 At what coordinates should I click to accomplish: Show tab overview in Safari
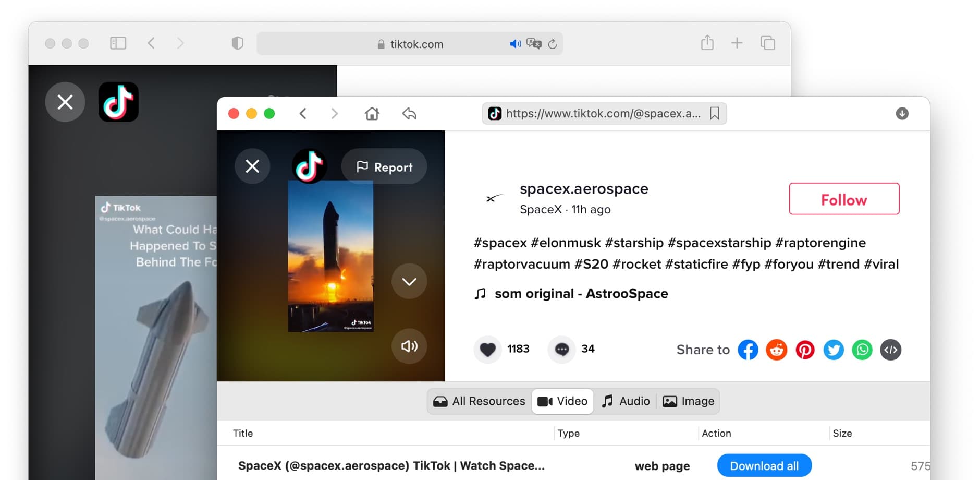(x=767, y=43)
